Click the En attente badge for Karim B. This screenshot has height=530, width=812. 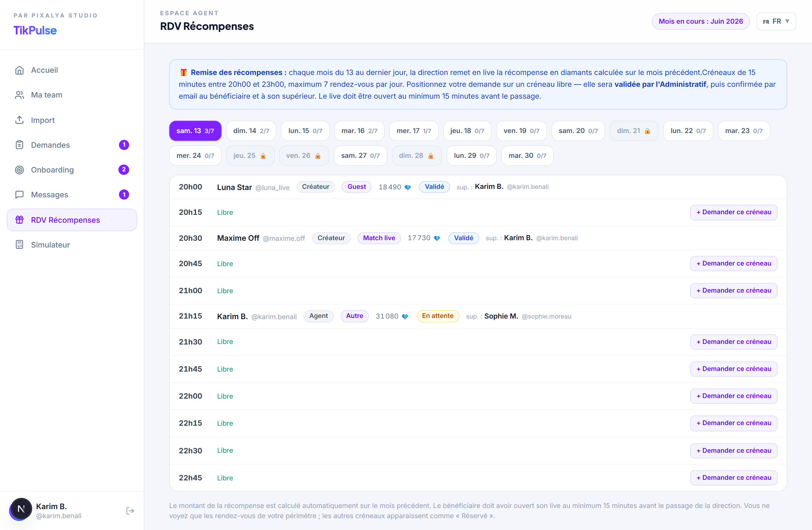pyautogui.click(x=438, y=316)
